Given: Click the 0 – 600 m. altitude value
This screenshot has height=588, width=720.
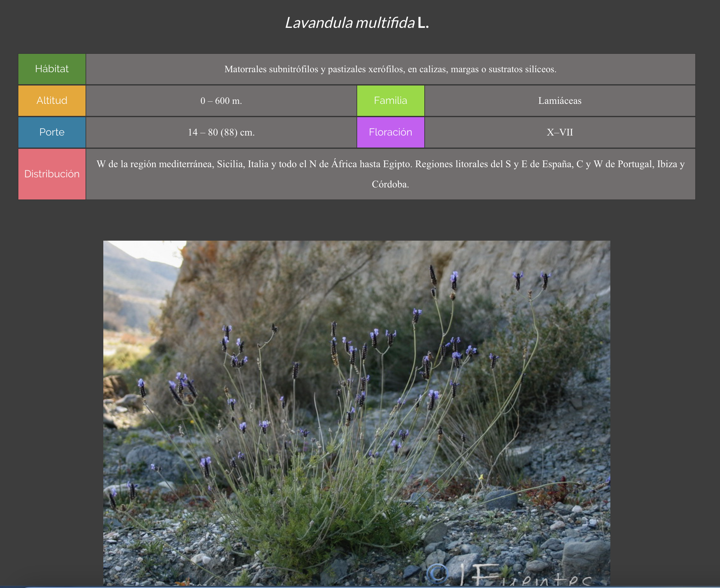Looking at the screenshot, I should tap(221, 101).
